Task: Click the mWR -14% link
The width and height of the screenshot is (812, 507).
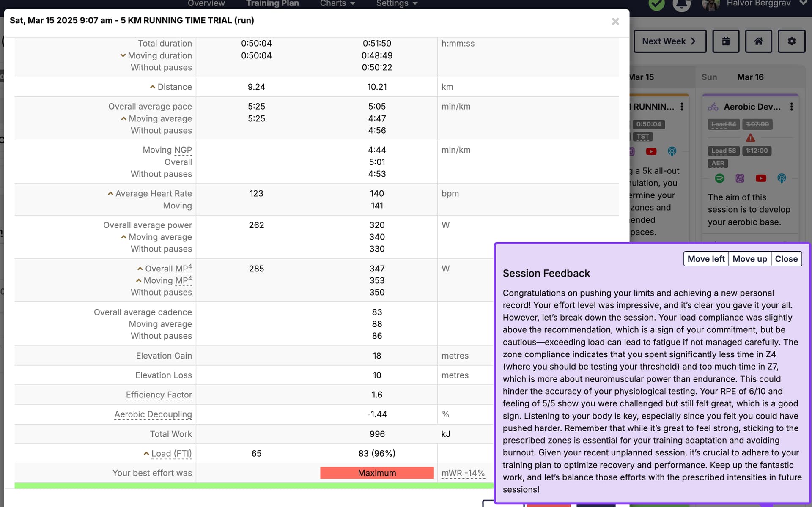Action: click(463, 473)
